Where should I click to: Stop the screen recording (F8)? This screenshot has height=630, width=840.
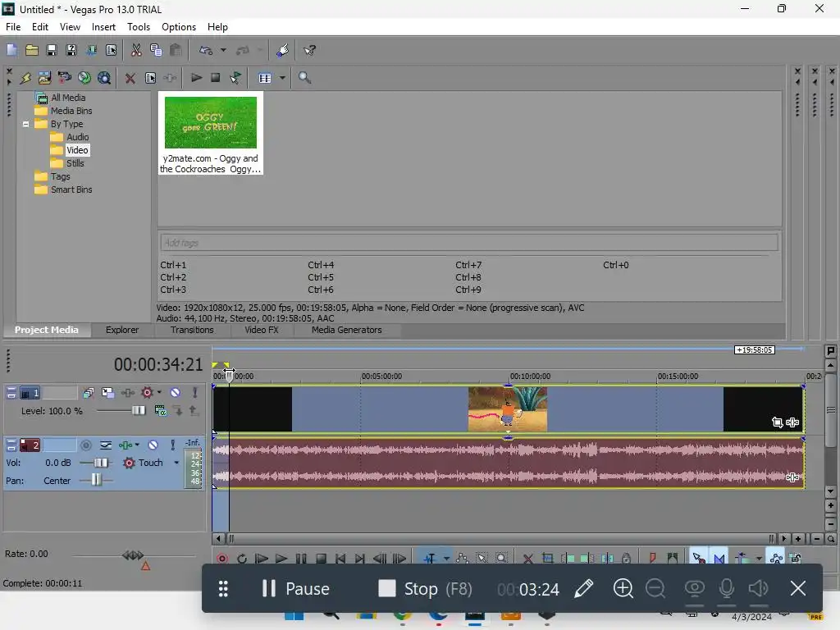[x=425, y=589]
